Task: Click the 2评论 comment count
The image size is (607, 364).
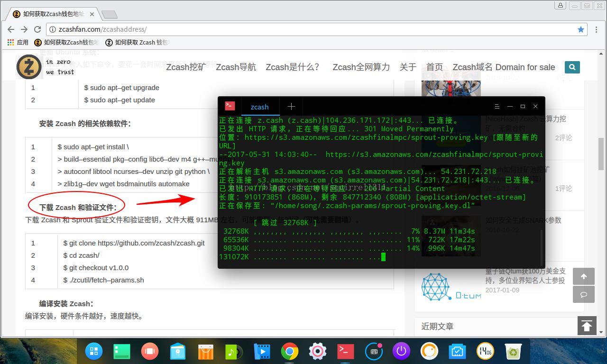Action: point(563,137)
